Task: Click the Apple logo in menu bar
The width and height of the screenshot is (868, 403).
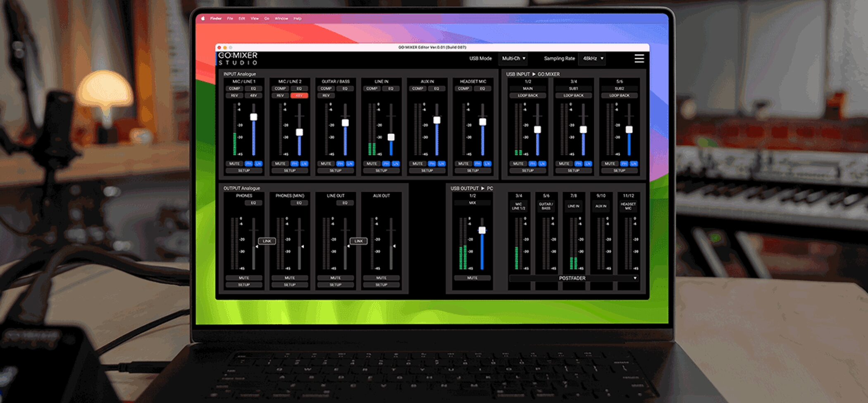Action: [203, 19]
